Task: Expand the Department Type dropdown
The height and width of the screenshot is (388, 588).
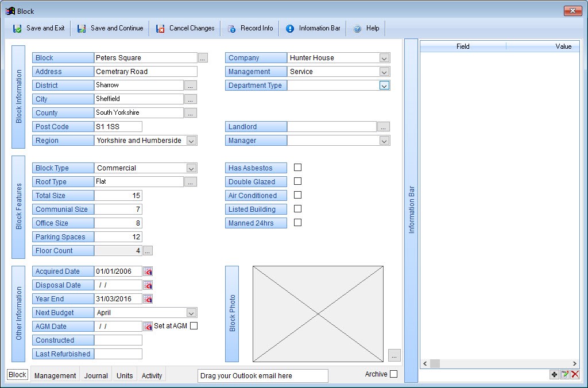Action: (x=384, y=86)
